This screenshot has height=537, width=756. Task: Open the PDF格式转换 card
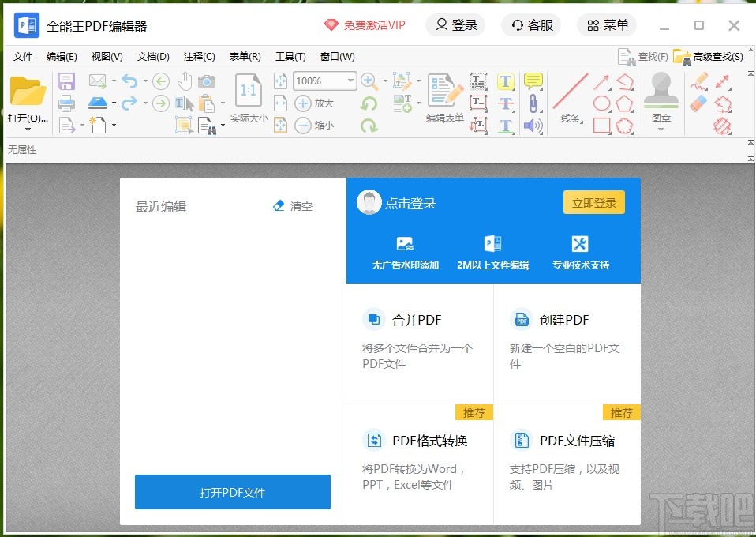click(x=420, y=464)
